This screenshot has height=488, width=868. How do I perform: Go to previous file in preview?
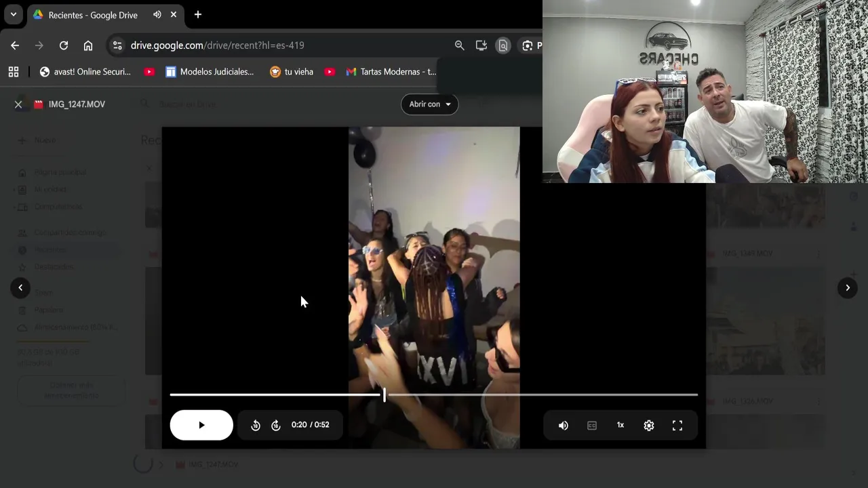20,288
